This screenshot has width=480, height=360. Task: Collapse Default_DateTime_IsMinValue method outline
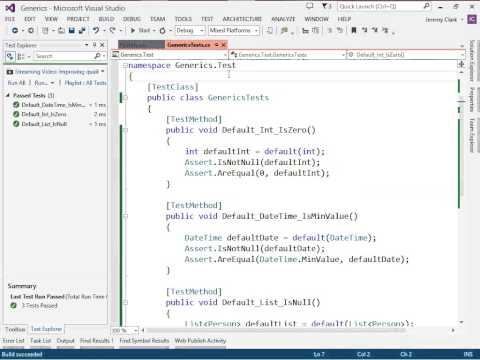[125, 216]
